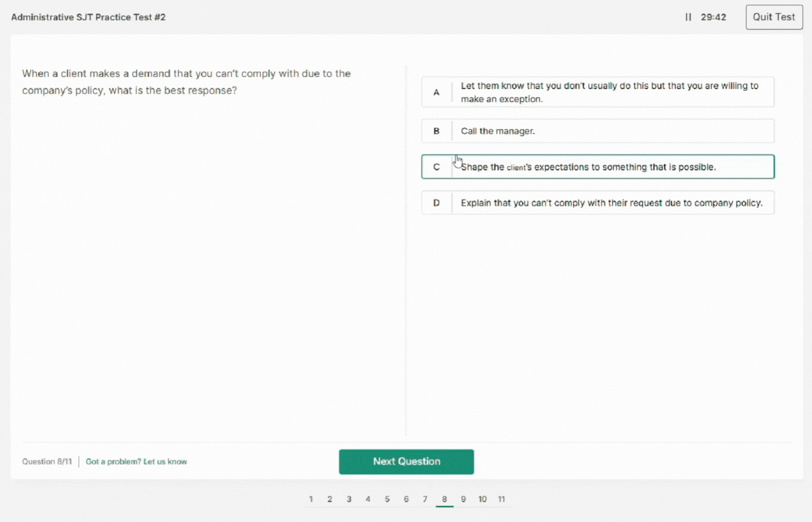Open the 'Got a problem? Let us know' link
The height and width of the screenshot is (522, 812).
[x=136, y=462]
